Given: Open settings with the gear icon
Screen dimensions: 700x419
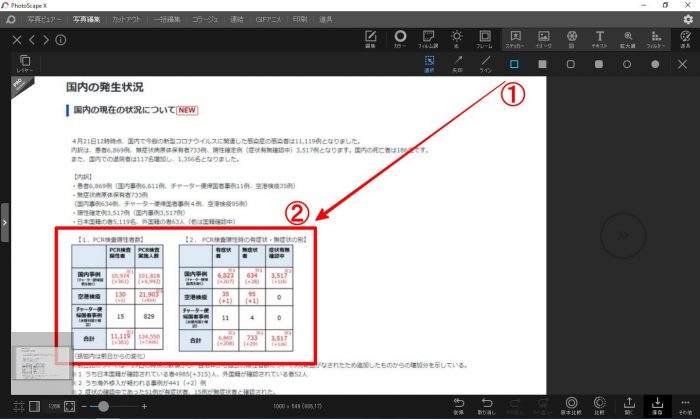Looking at the screenshot, I should coord(688,19).
